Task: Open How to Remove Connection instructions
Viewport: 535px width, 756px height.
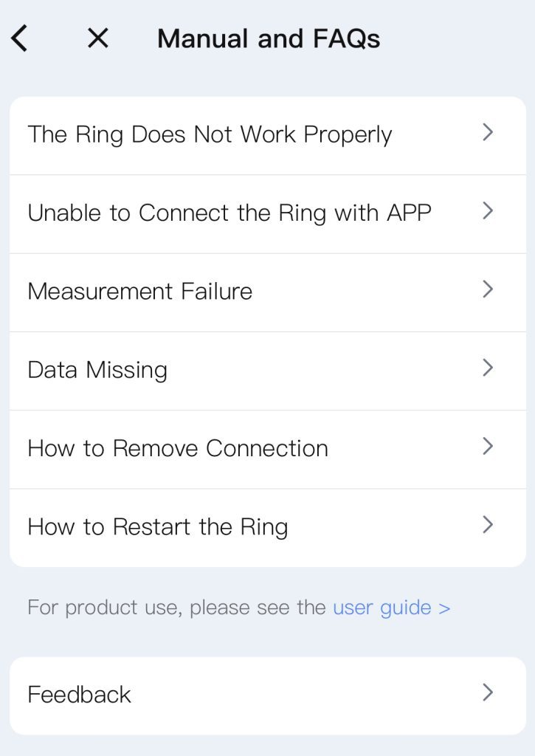Action: click(x=177, y=448)
